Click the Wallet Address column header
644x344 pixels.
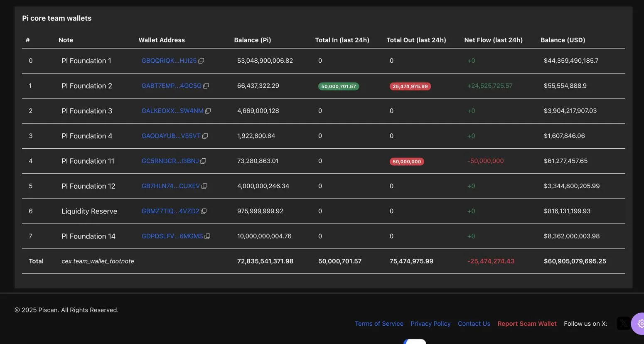point(162,40)
